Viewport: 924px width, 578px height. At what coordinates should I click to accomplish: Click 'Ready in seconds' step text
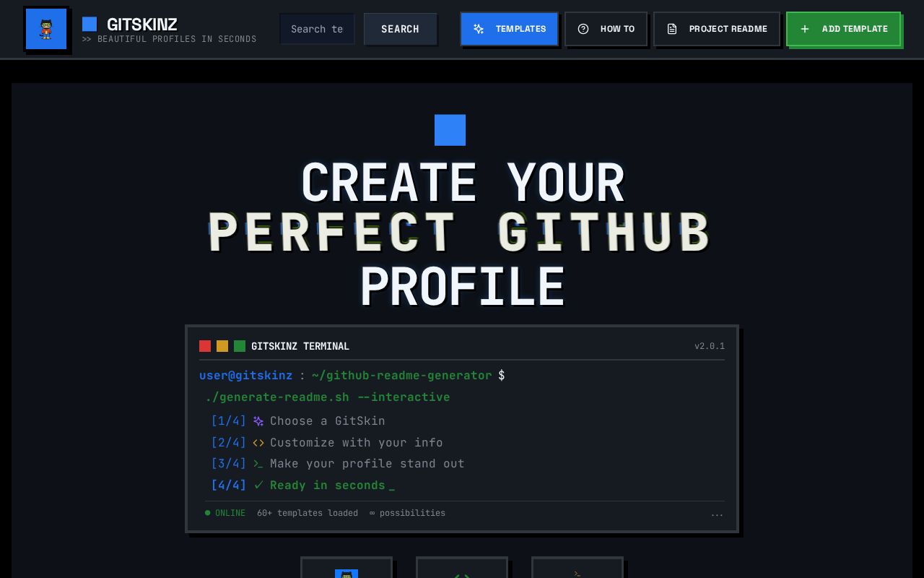point(328,486)
